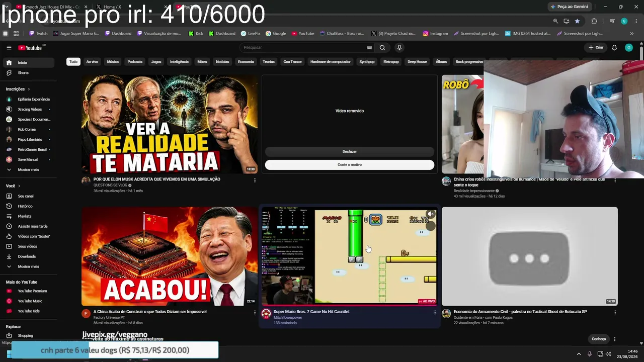Toggle the Windows volume tray icon
Screen dimensions: 644x362
pos(608,354)
